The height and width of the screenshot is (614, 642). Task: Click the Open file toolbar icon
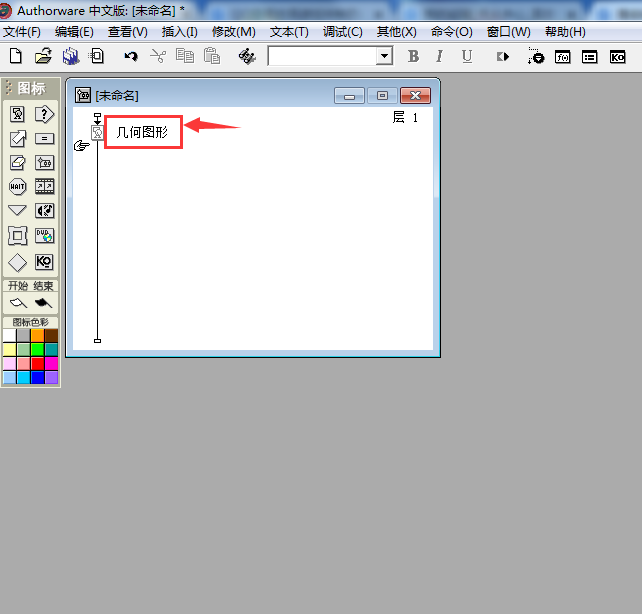(x=43, y=56)
